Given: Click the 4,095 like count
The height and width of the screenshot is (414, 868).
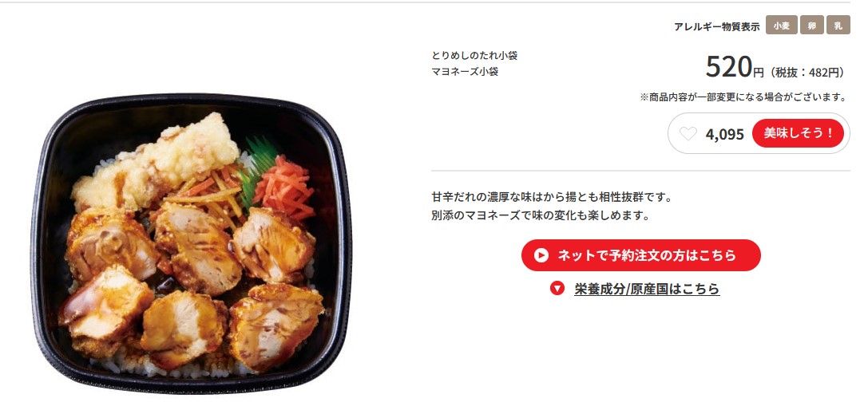Looking at the screenshot, I should 724,134.
